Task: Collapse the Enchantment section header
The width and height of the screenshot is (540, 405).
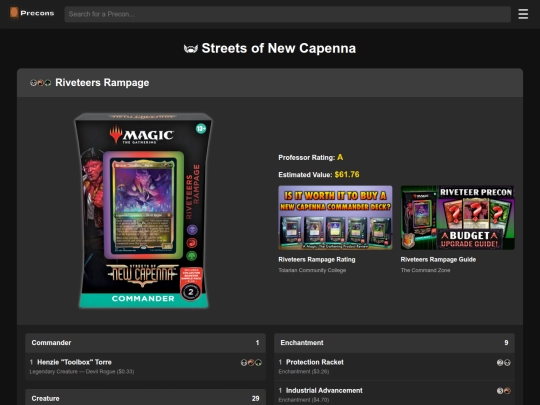Action: point(394,343)
